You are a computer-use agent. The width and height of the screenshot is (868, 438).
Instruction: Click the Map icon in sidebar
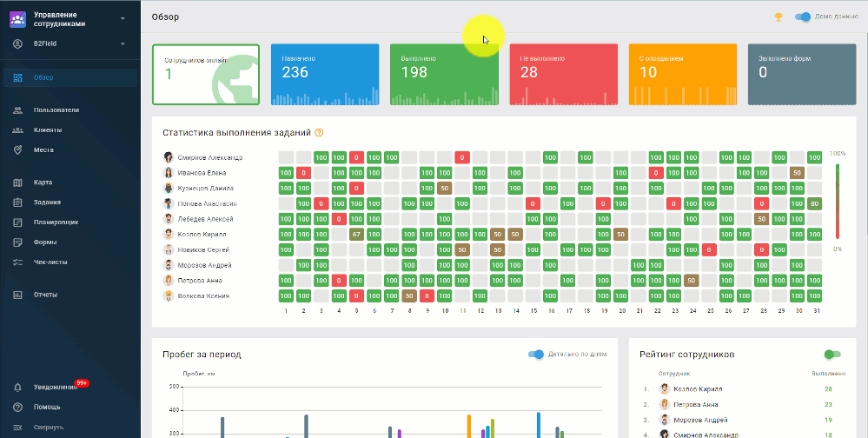pos(17,182)
